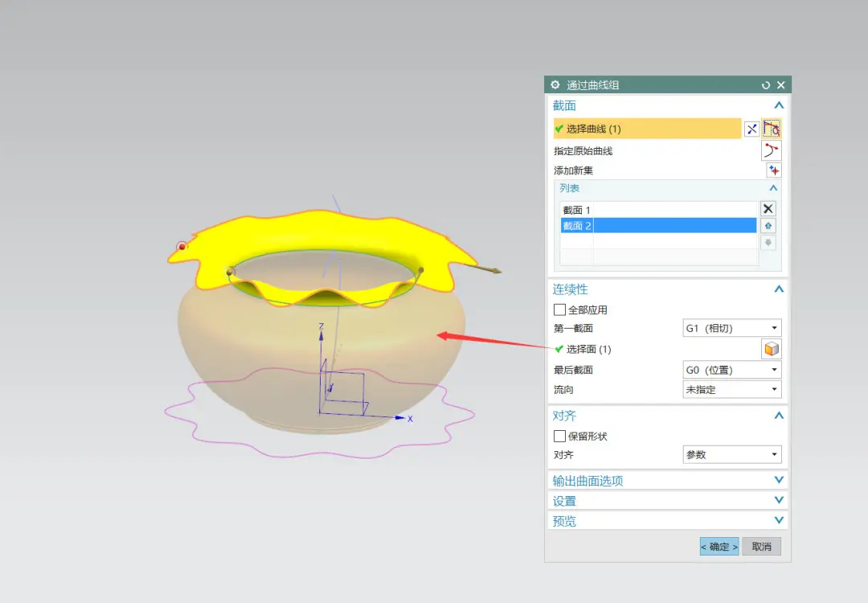Click the 指定原始曲线 label
868x603 pixels.
[583, 150]
